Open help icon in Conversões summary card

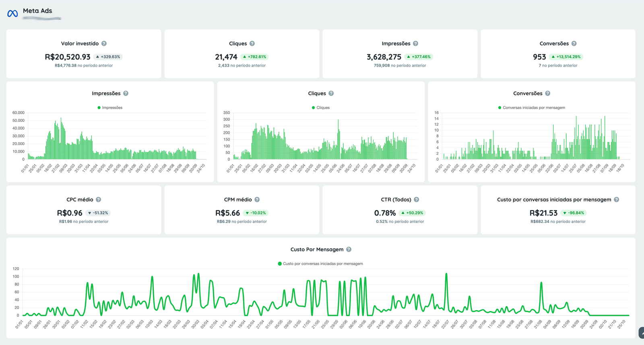[574, 44]
